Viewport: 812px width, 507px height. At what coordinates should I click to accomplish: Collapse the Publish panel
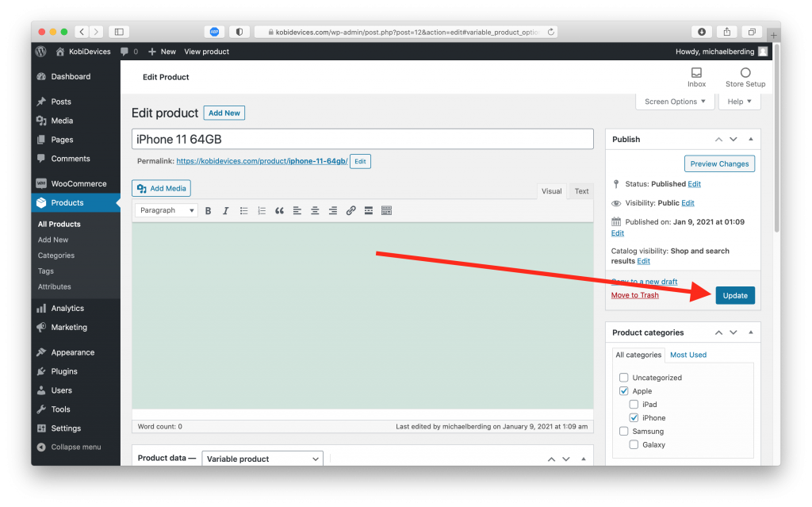[750, 139]
